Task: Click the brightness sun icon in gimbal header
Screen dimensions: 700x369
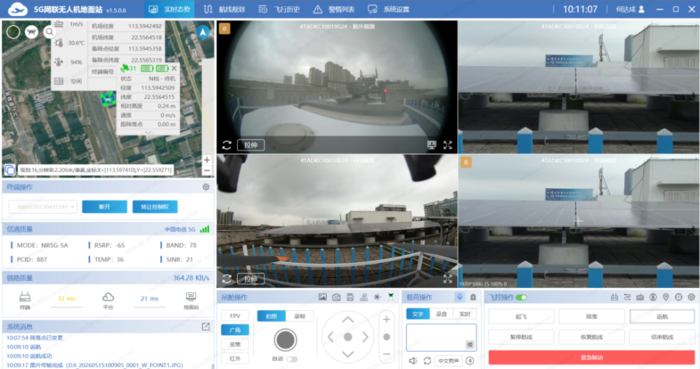Action: (378, 297)
